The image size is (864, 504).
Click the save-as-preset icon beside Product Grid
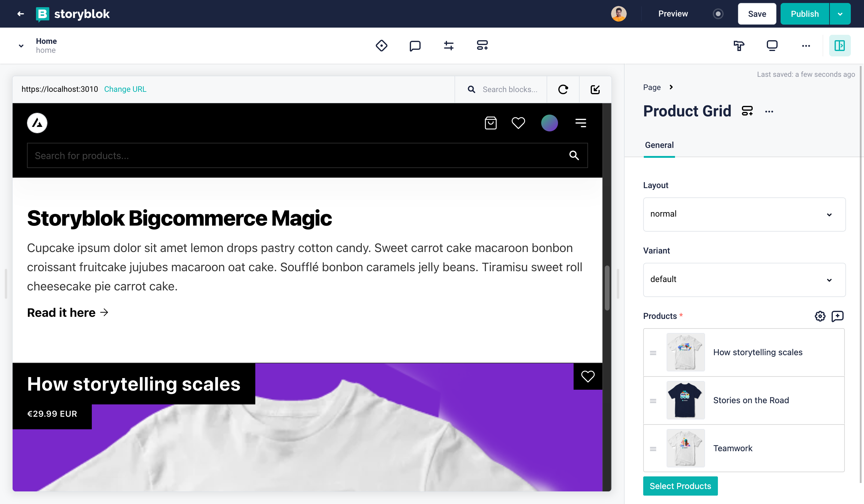pyautogui.click(x=747, y=111)
